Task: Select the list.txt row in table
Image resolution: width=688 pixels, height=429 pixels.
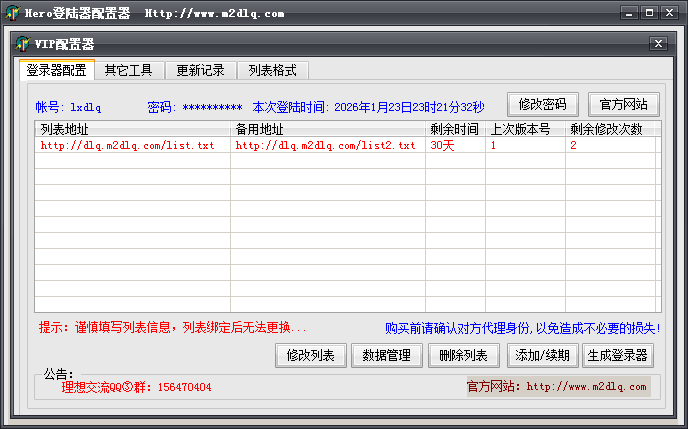Action: coord(127,145)
